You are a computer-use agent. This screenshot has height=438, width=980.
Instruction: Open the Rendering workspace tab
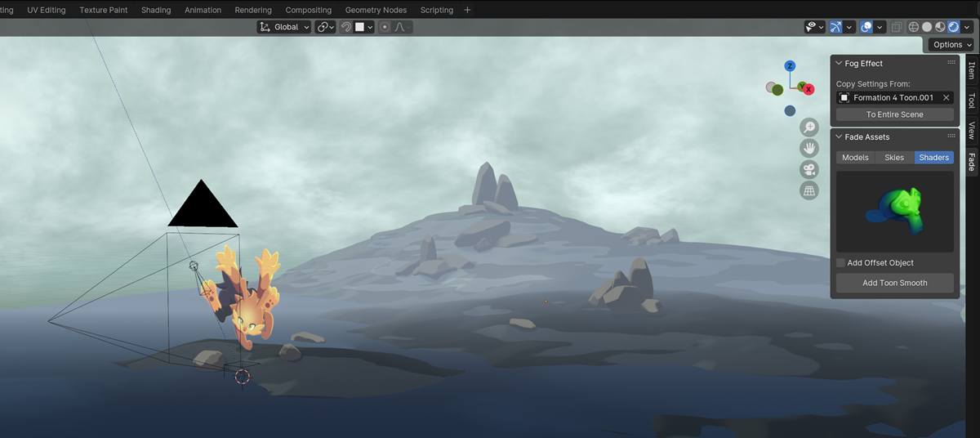pyautogui.click(x=253, y=10)
